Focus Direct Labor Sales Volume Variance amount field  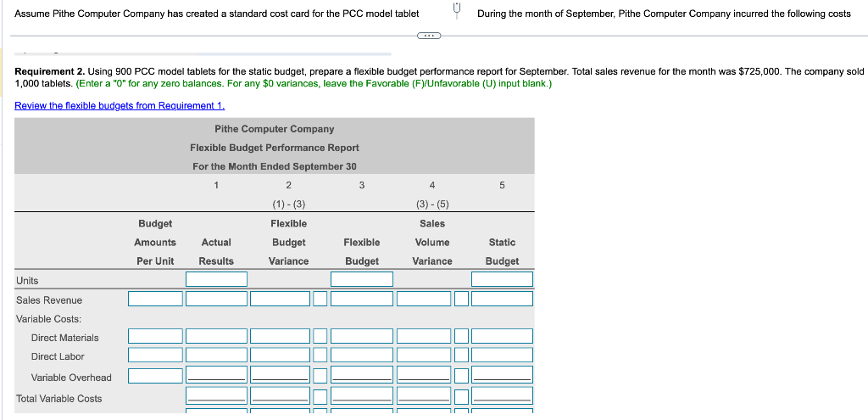click(x=424, y=355)
